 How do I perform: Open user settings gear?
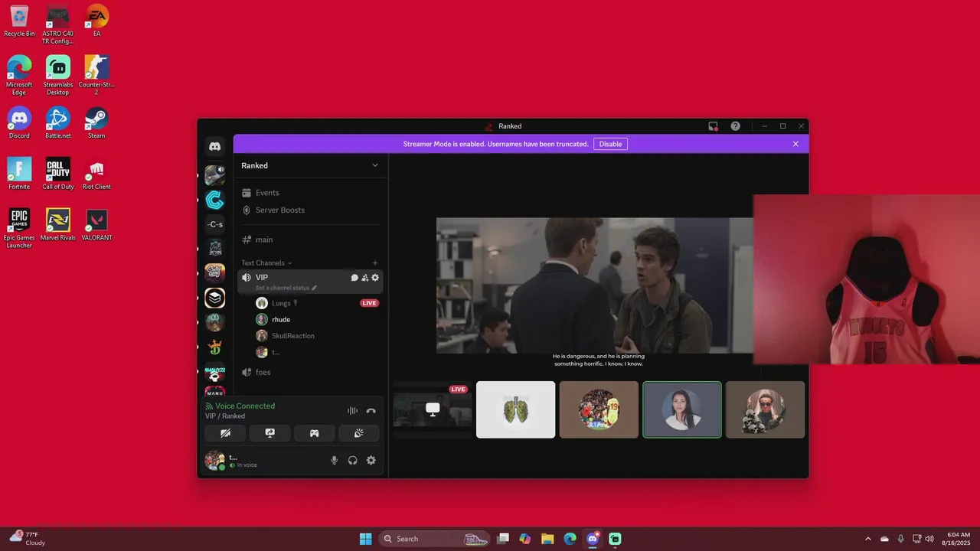click(371, 460)
